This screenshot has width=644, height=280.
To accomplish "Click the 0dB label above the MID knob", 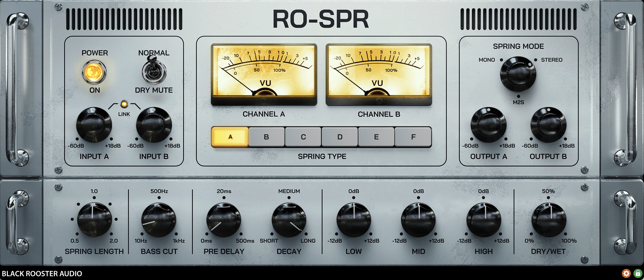I will tap(419, 191).
